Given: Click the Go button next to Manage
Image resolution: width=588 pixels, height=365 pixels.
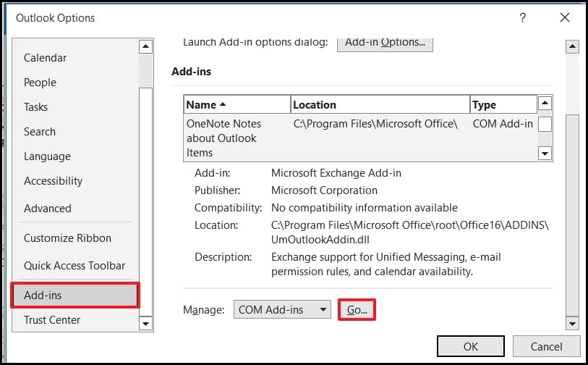Looking at the screenshot, I should point(357,310).
